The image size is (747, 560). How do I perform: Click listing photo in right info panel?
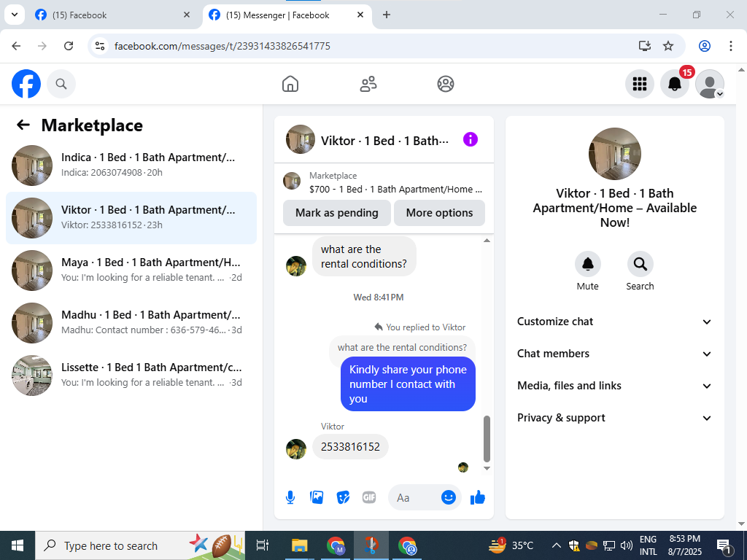[x=614, y=153]
